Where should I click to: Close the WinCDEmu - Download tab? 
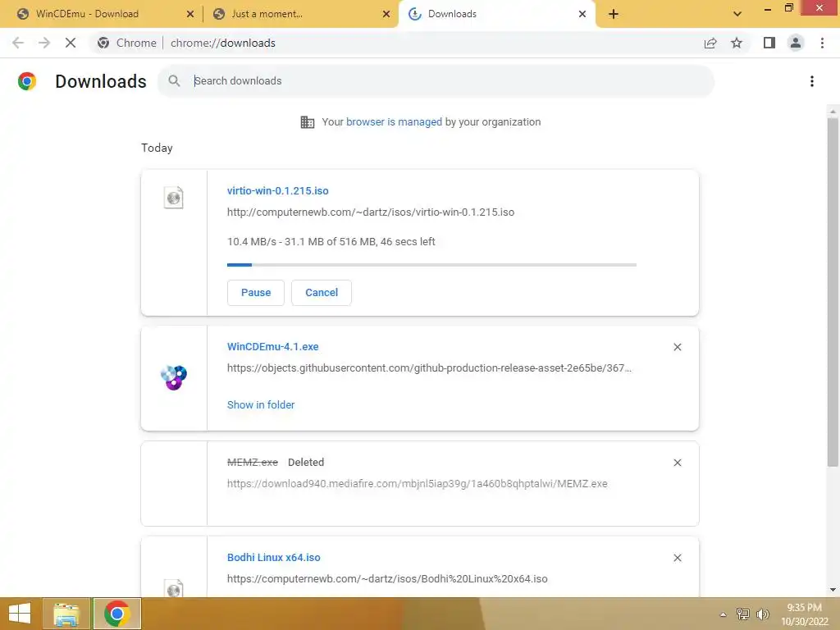[x=190, y=14]
